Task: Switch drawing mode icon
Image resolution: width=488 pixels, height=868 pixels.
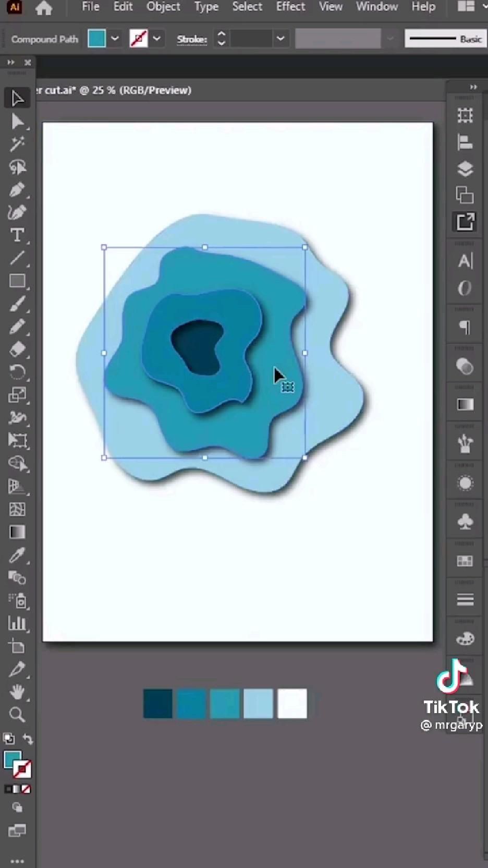Action: 17,807
